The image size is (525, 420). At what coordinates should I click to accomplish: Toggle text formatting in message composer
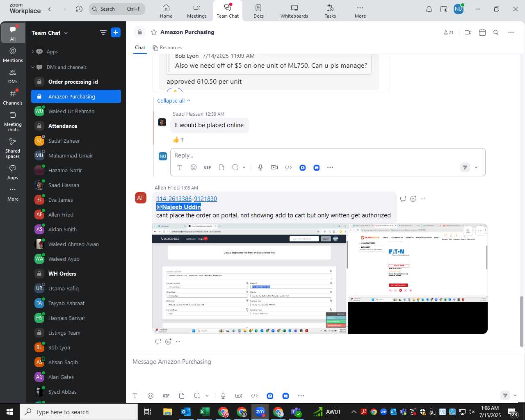(135, 396)
